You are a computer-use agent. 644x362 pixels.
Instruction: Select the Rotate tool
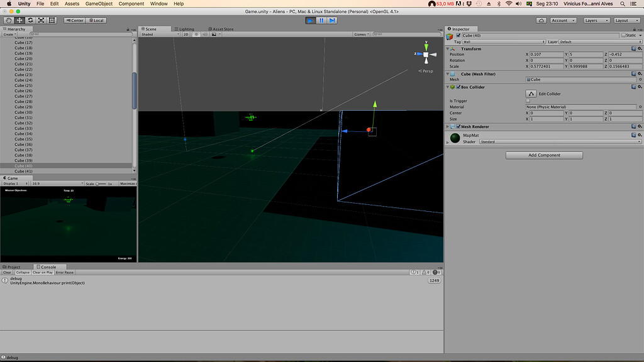tap(30, 20)
